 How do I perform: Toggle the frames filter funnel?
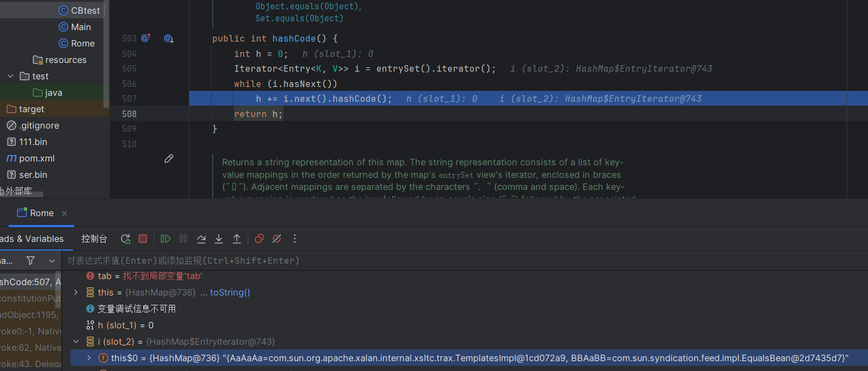point(31,260)
